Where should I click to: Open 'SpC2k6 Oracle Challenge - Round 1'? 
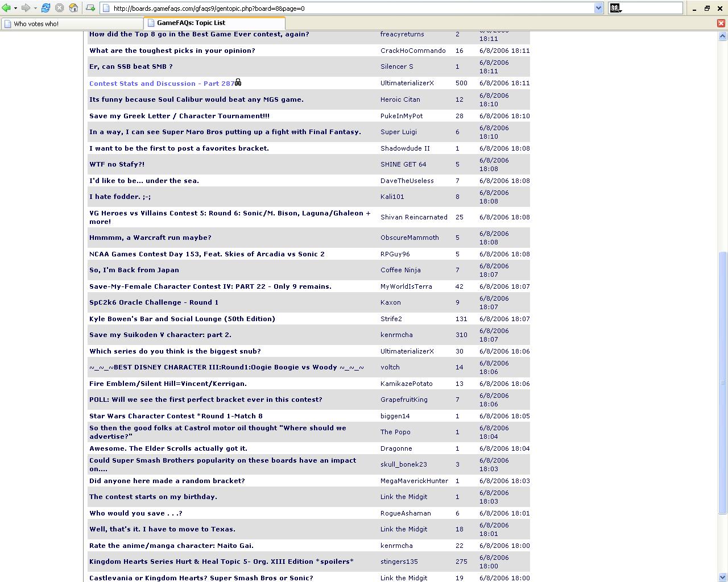pos(154,302)
